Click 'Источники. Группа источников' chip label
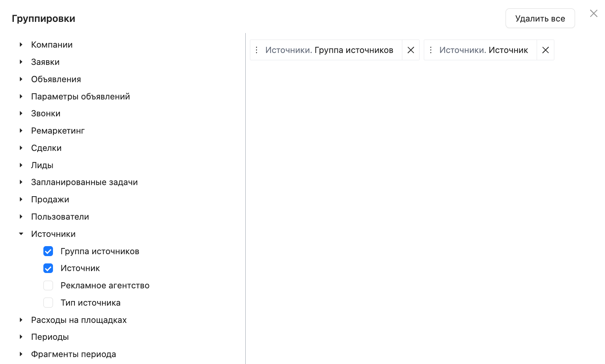Image resolution: width=605 pixels, height=364 pixels. [x=329, y=50]
